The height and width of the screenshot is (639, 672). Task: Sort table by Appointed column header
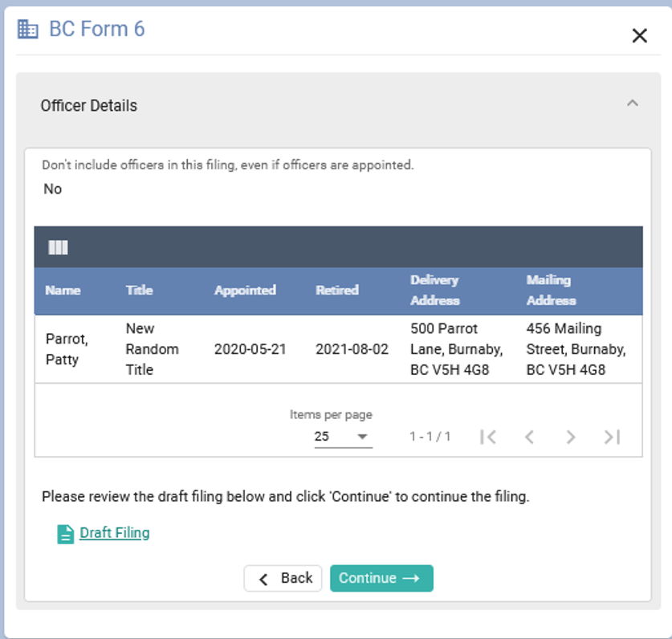[x=245, y=291]
